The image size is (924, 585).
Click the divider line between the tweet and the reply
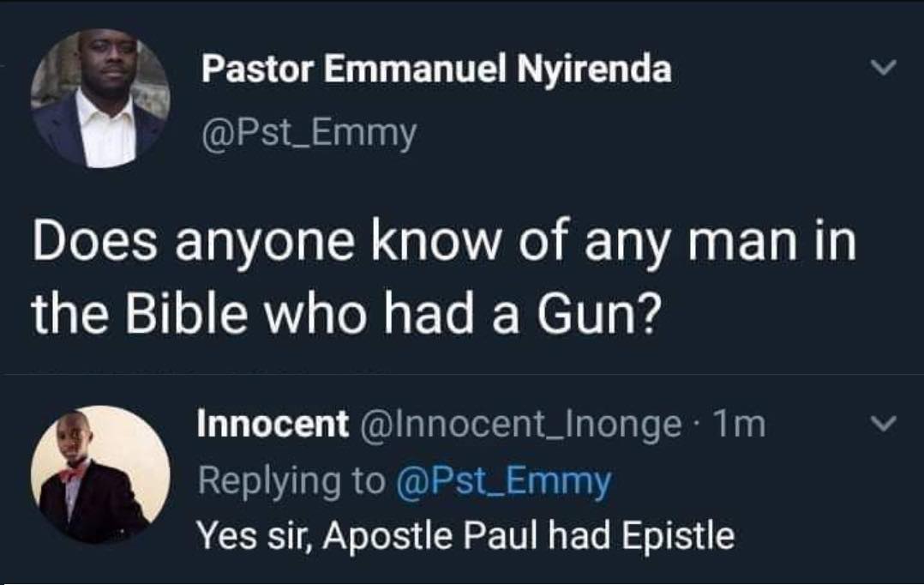click(462, 374)
